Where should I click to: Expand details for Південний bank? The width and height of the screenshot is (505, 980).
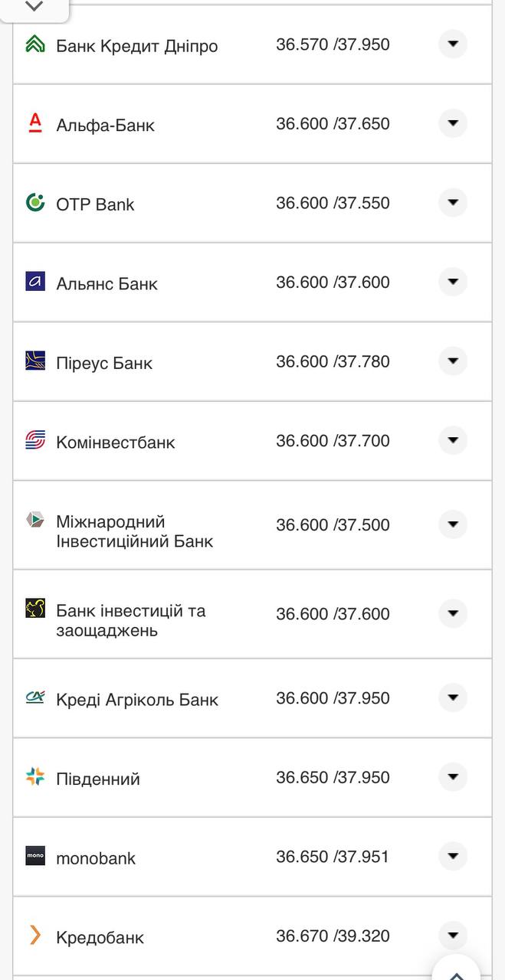[x=453, y=778]
